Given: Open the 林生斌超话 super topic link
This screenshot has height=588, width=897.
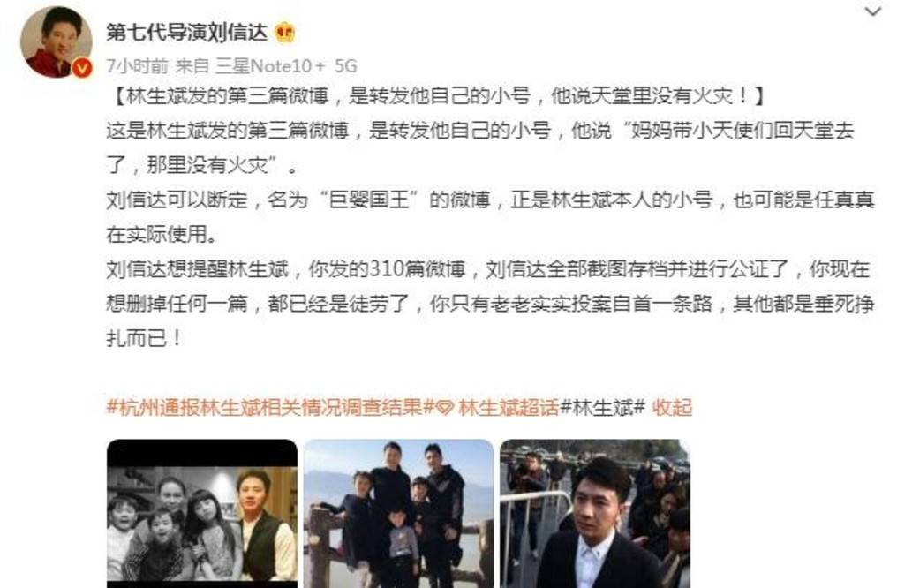Looking at the screenshot, I should (508, 407).
